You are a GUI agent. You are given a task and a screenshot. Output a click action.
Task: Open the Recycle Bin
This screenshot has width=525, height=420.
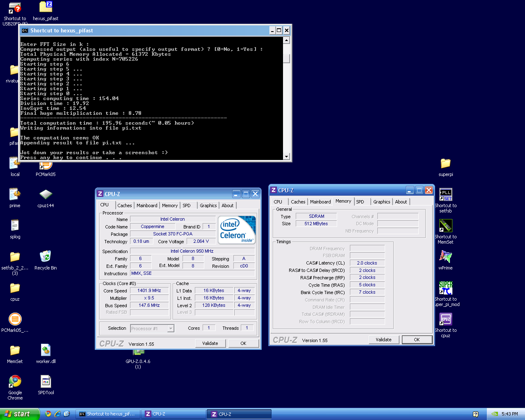coord(46,256)
